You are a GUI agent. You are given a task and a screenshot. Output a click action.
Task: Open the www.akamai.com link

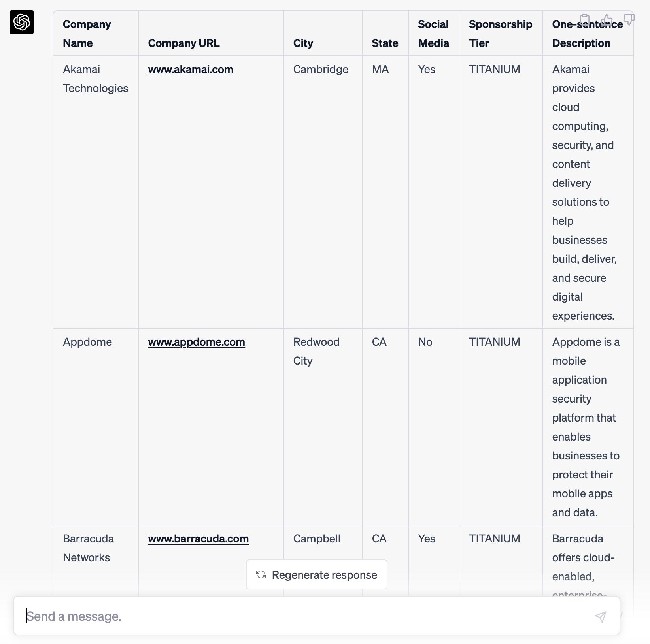[191, 70]
